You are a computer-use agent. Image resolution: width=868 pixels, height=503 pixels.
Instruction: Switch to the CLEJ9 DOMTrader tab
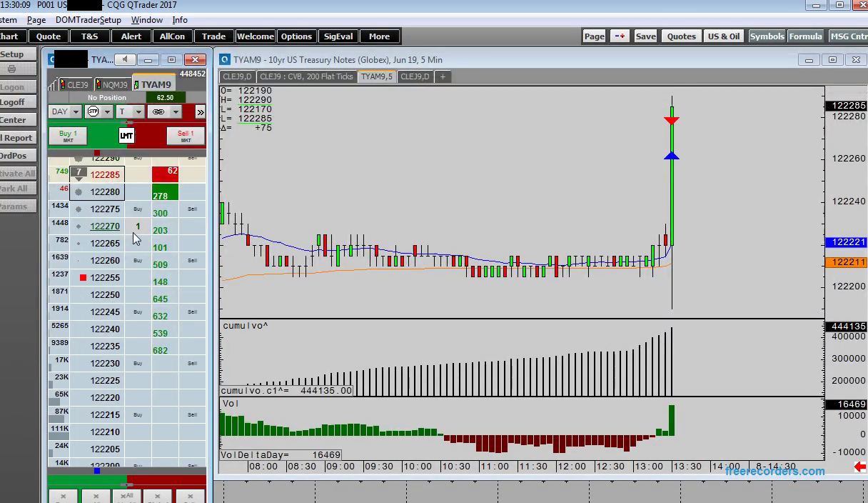coord(74,85)
